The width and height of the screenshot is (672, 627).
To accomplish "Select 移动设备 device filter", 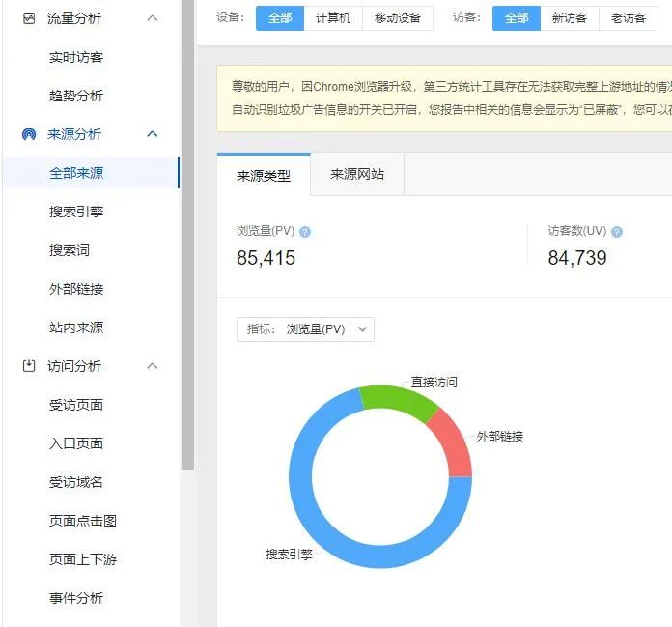I will 397,18.
